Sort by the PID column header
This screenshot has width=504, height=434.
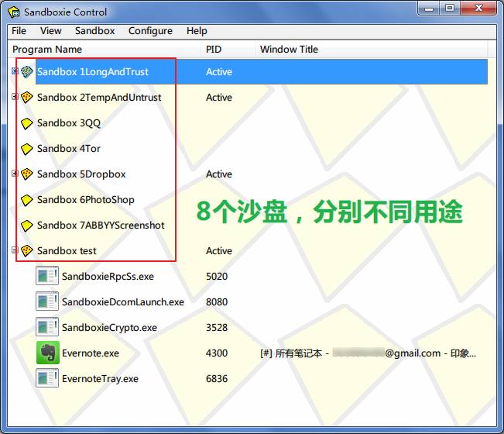coord(228,50)
